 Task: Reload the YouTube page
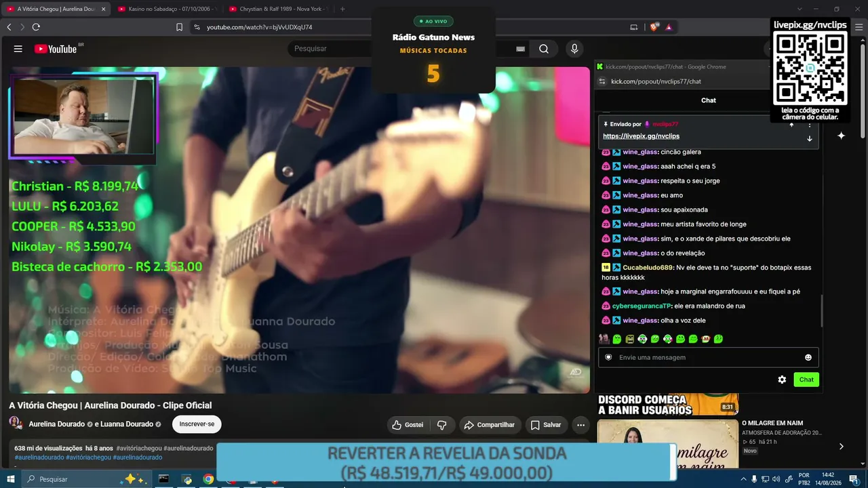tap(36, 27)
